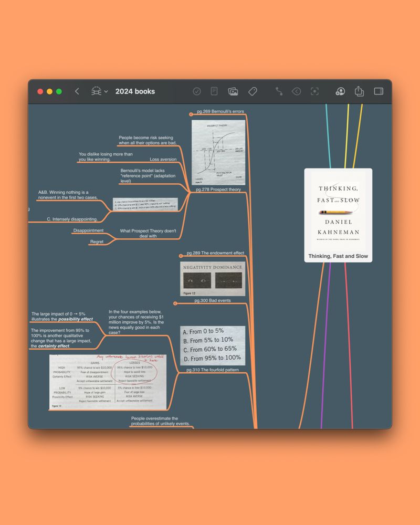This screenshot has width=420, height=525.
Task: Click the tag icon in toolbar
Action: coord(253,91)
